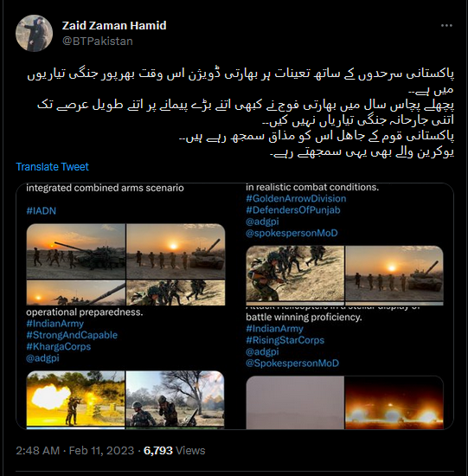468x476 pixels.
Task: View the close-up crouching soldiers photo
Action: [295, 273]
